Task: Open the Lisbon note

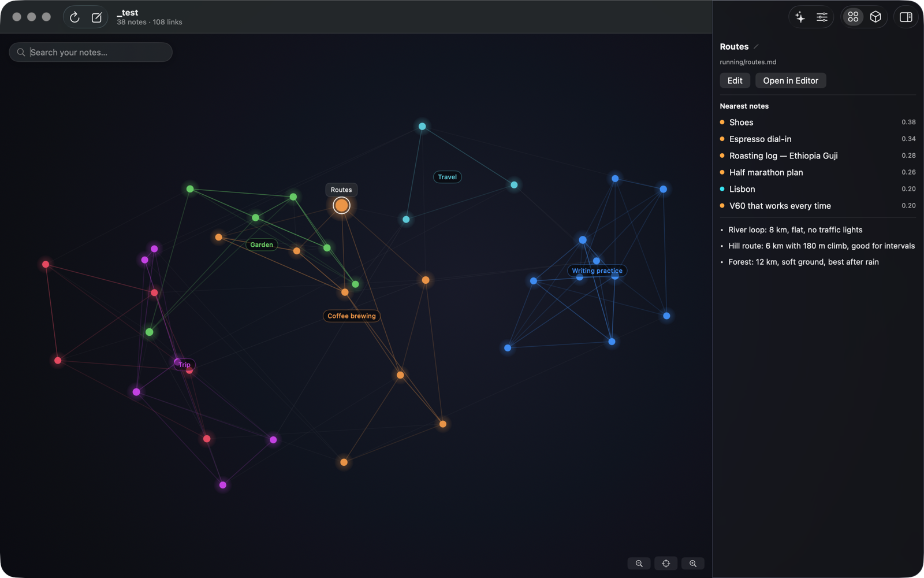Action: [x=818, y=189]
